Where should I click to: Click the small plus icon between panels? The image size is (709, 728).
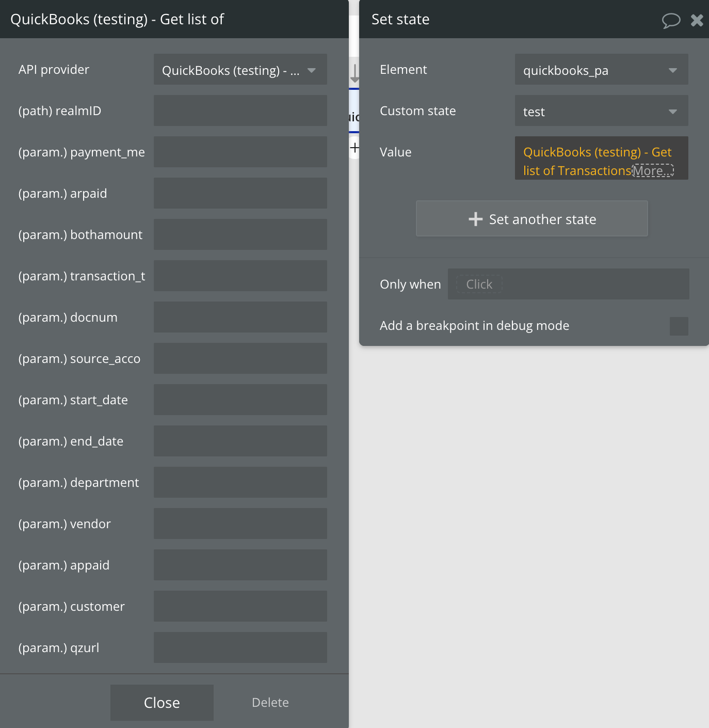(x=354, y=148)
